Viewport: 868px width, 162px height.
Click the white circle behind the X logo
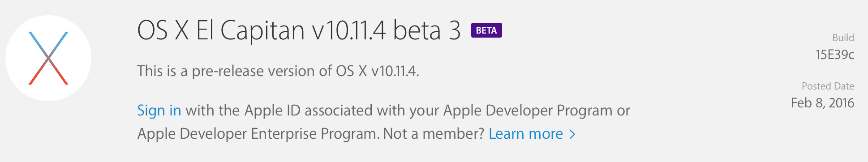click(48, 58)
